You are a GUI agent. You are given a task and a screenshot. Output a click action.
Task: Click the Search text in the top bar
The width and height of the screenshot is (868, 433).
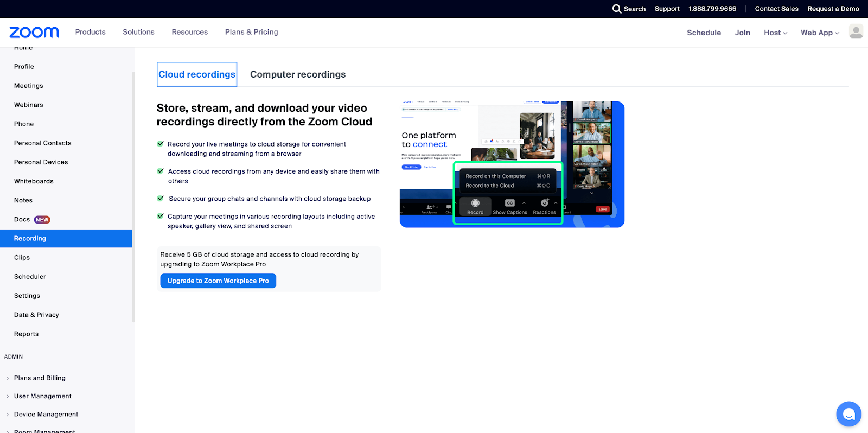635,9
